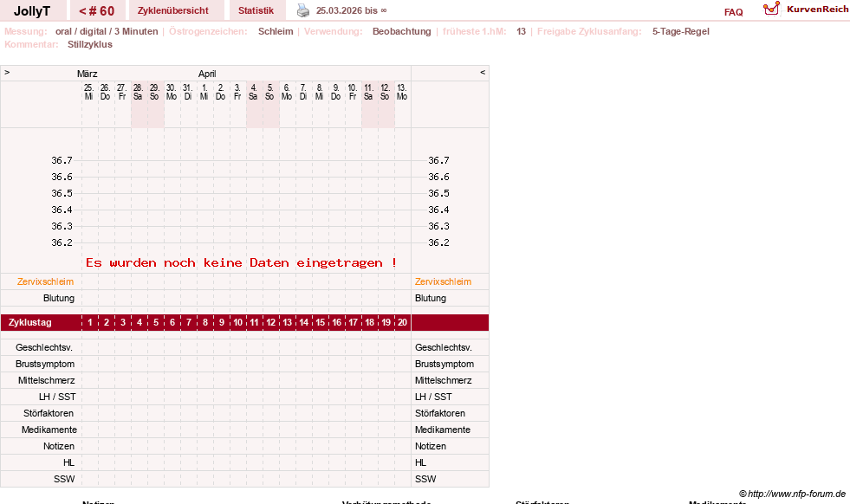Click the 5-Tage-Regel value
Viewport: 850px width, 504px height.
click(x=680, y=31)
